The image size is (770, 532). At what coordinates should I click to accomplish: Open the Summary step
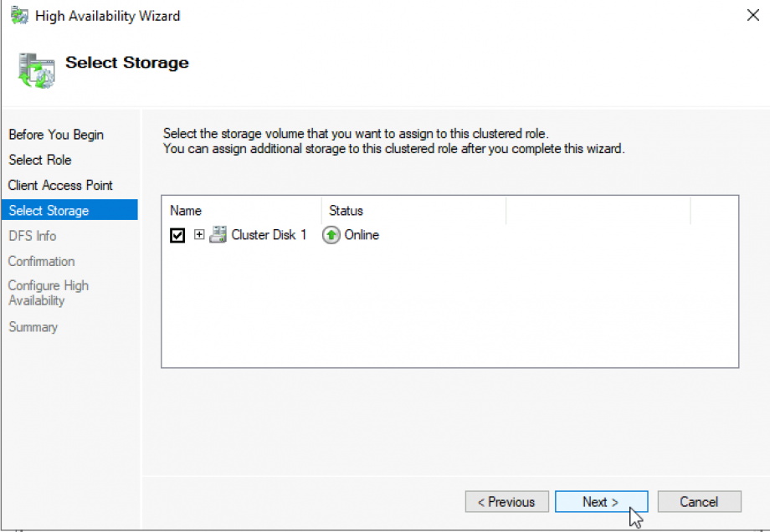point(33,327)
